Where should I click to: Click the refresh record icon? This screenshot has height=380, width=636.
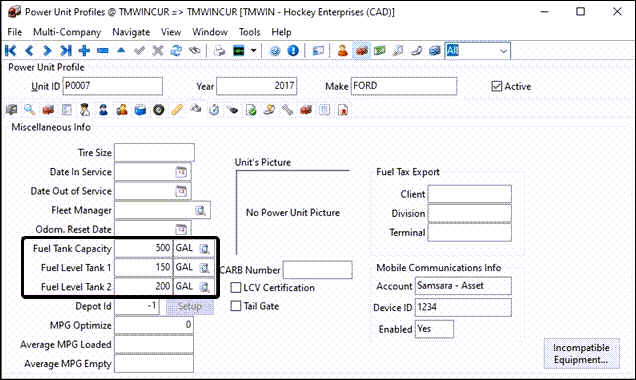click(176, 51)
